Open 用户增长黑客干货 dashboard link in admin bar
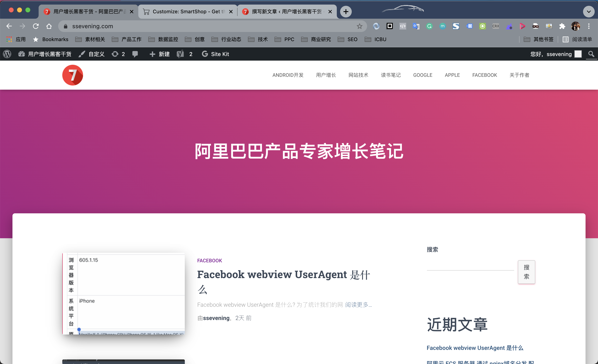 point(45,54)
